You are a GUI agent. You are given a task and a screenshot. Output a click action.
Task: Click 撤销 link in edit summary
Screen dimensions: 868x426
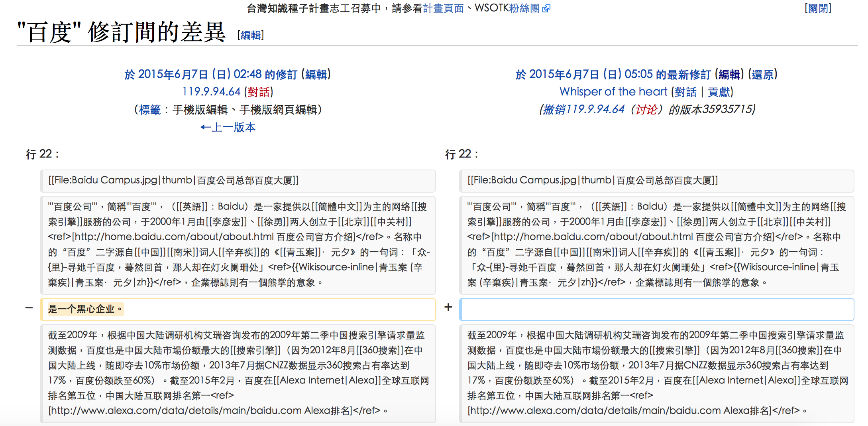click(x=554, y=109)
